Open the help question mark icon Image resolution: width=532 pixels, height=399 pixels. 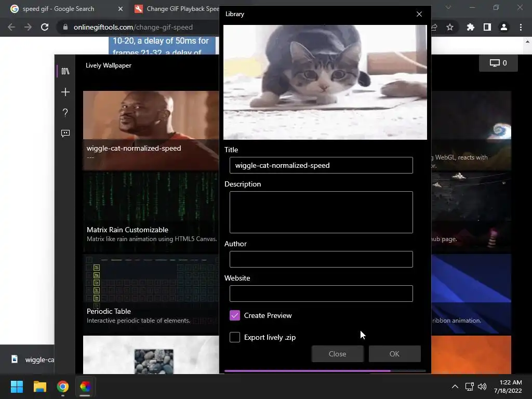coord(65,113)
